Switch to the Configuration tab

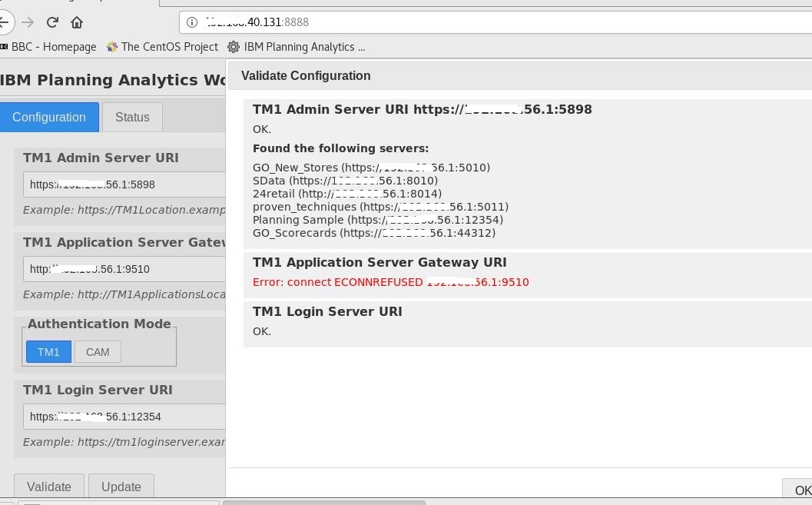point(49,117)
